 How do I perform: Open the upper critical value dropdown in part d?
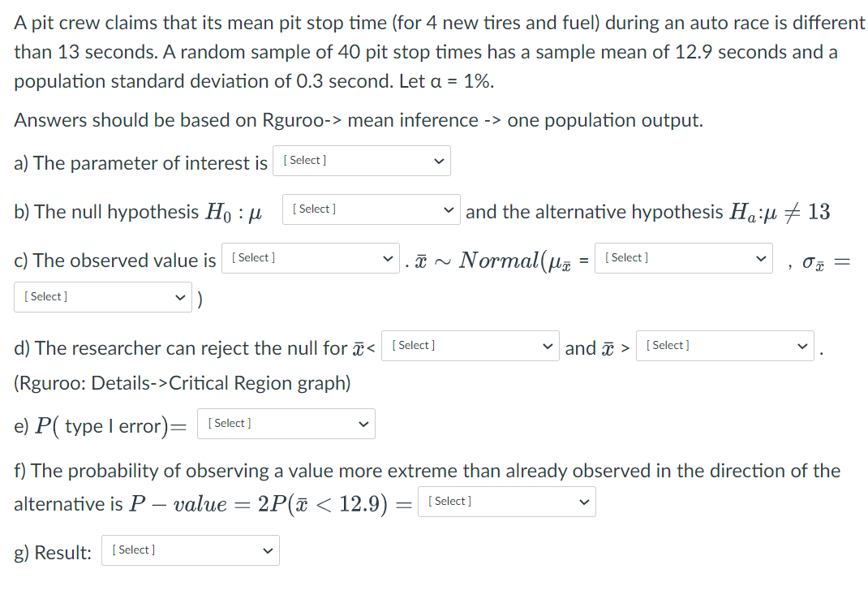(724, 345)
